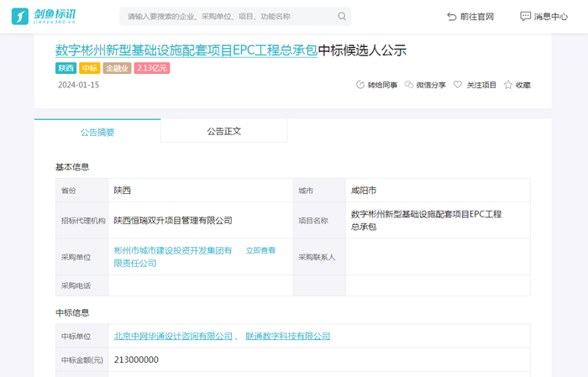Click the 立即查看 link
The image size is (588, 377).
coord(260,250)
